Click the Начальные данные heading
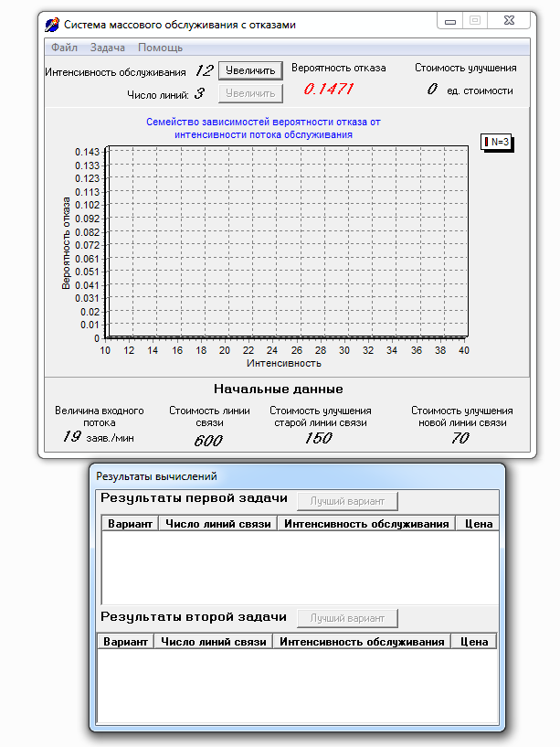 point(278,389)
